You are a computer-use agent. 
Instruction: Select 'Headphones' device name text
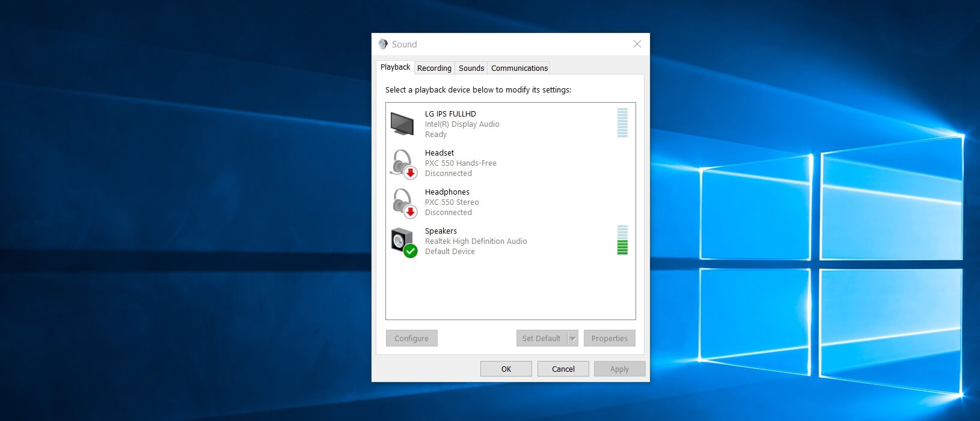(x=447, y=192)
